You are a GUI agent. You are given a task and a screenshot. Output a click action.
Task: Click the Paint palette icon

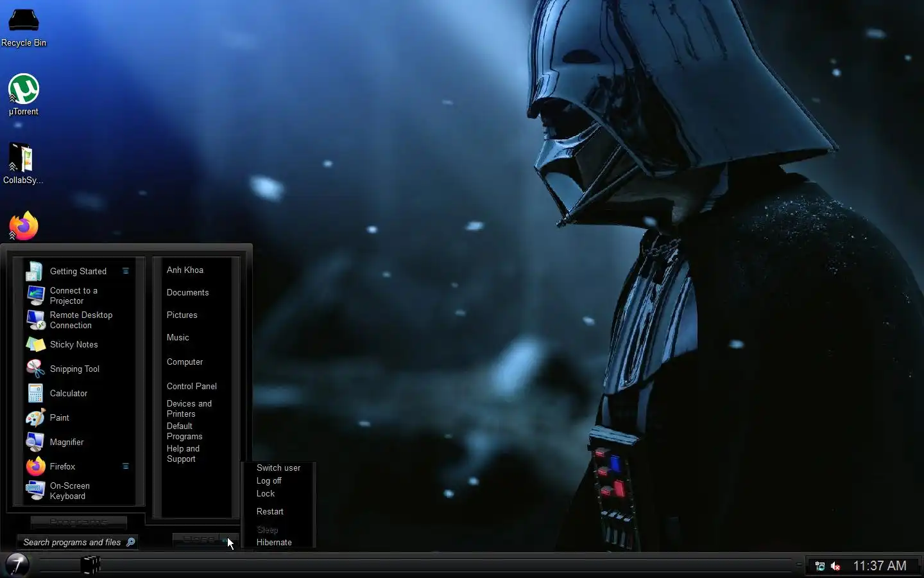click(x=35, y=417)
